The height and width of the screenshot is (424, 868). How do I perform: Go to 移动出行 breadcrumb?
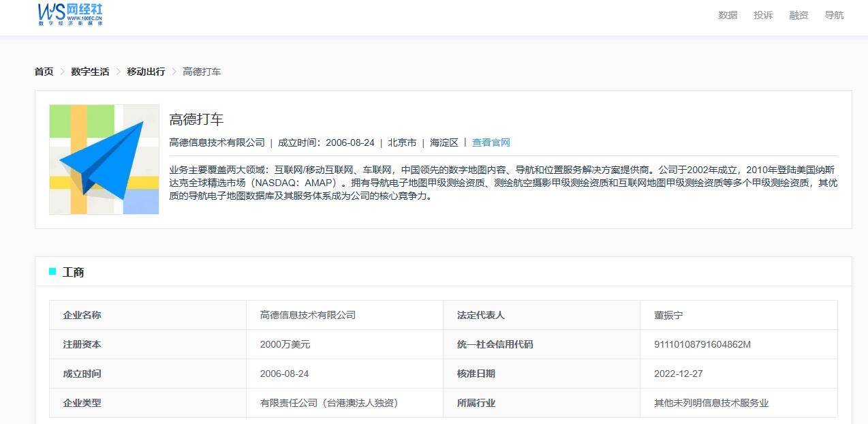(x=146, y=72)
